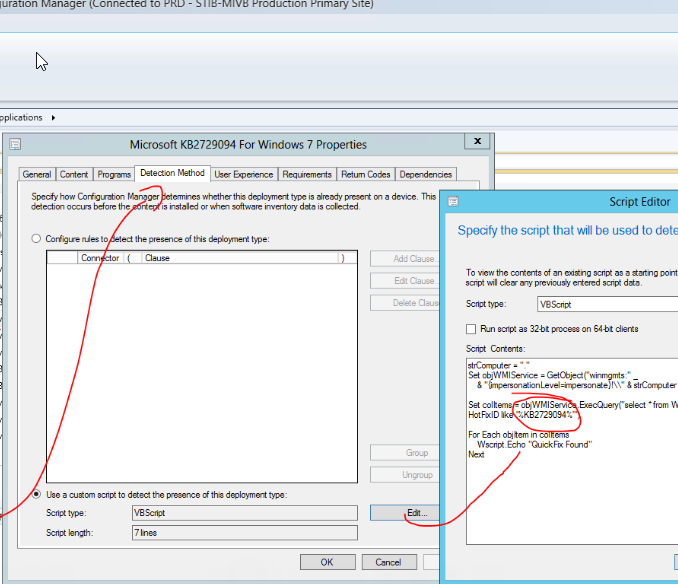Open the Dependencies tab
Viewport: 678px width, 584px height.
pyautogui.click(x=425, y=174)
